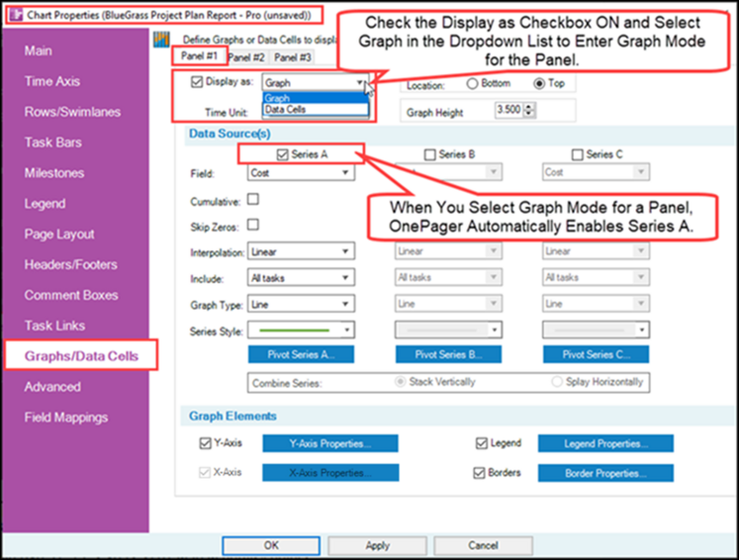
Task: Open Series A Graph Type dropdown
Action: (x=301, y=304)
